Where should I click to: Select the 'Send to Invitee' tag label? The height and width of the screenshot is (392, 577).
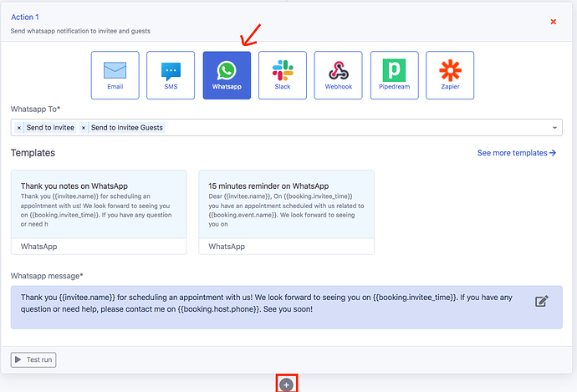pos(50,128)
